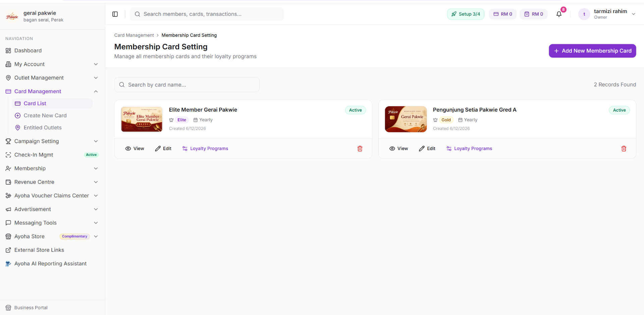This screenshot has height=315, width=644.
Task: Expand the My Account menu
Action: click(x=96, y=64)
